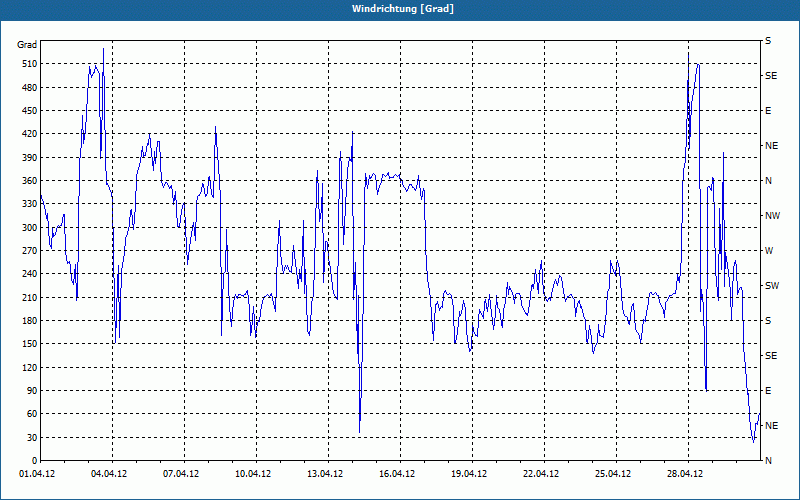Viewport: 800px width, 500px height.
Task: Select the 480 y-axis label
Action: point(30,88)
